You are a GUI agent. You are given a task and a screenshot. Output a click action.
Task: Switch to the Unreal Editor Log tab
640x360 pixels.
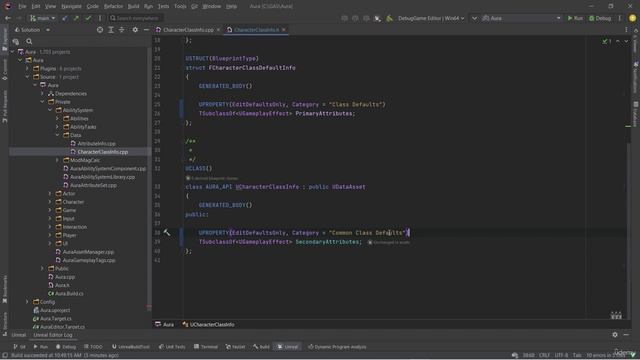click(x=53, y=335)
